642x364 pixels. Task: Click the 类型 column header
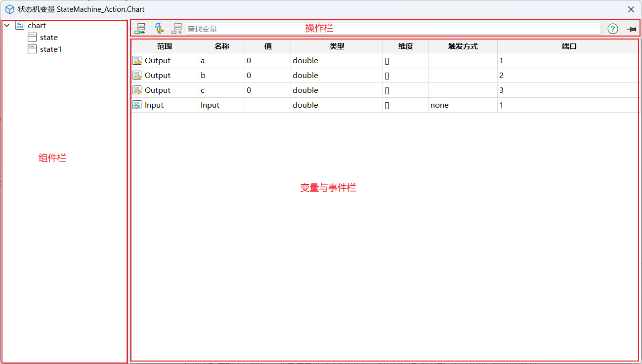pyautogui.click(x=337, y=46)
